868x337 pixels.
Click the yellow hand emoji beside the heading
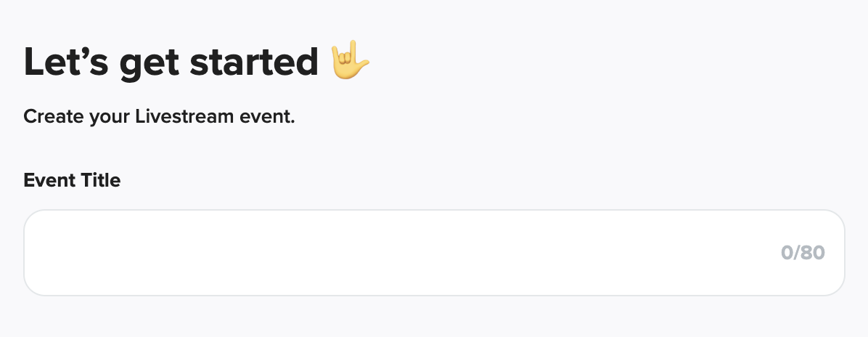pyautogui.click(x=350, y=62)
